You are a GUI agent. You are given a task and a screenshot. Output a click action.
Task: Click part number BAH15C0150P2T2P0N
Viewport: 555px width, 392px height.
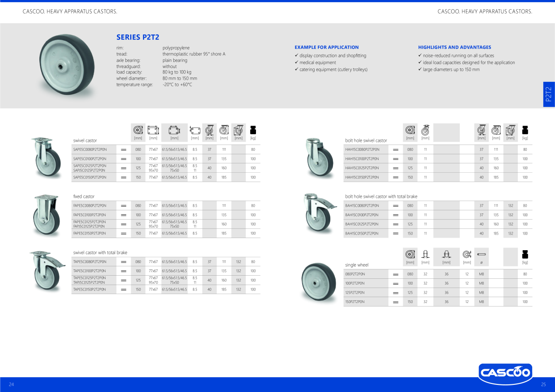(362, 234)
